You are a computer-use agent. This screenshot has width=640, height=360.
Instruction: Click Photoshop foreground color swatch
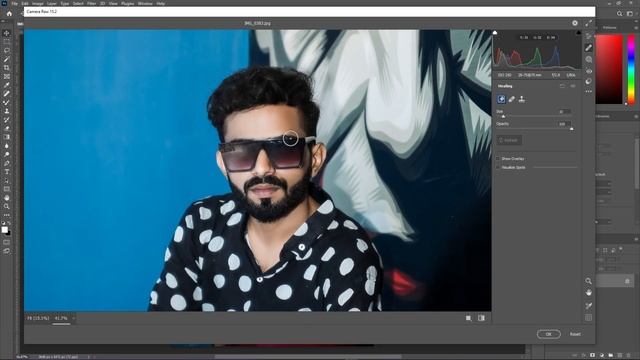(x=4, y=230)
